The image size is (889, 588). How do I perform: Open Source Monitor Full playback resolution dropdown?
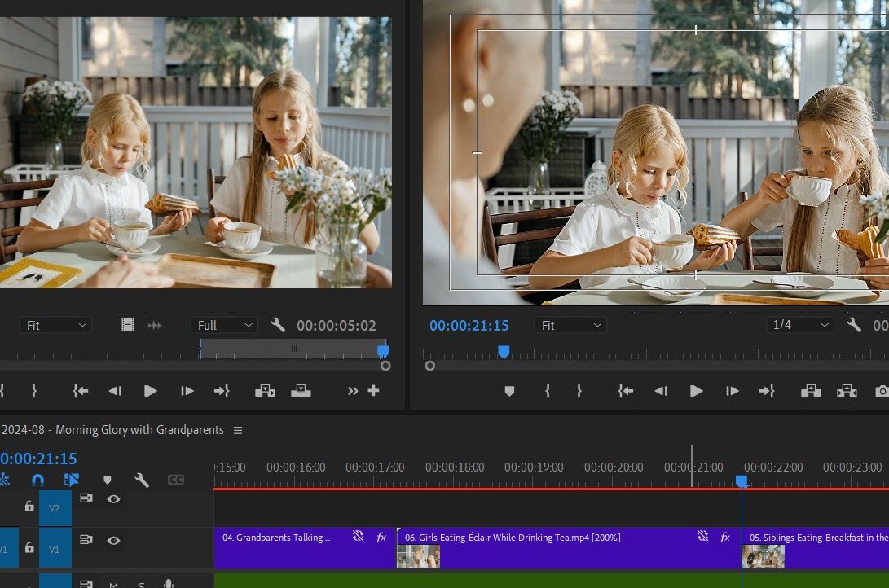click(224, 325)
